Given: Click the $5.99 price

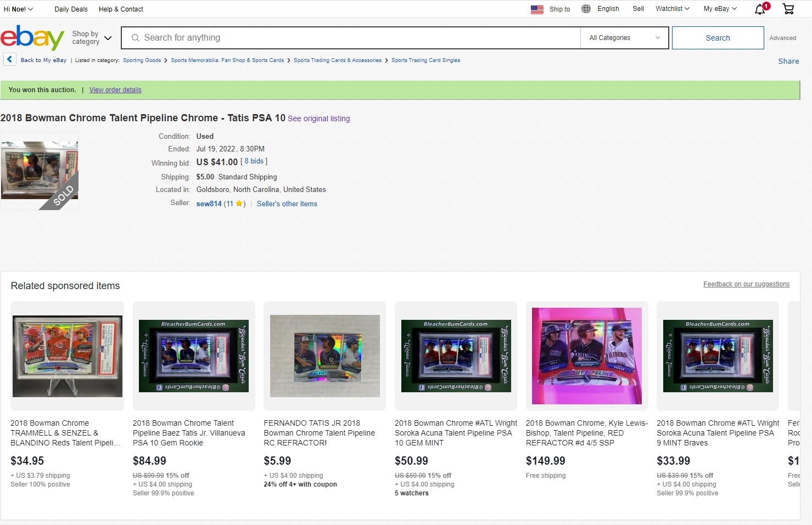Looking at the screenshot, I should [277, 461].
